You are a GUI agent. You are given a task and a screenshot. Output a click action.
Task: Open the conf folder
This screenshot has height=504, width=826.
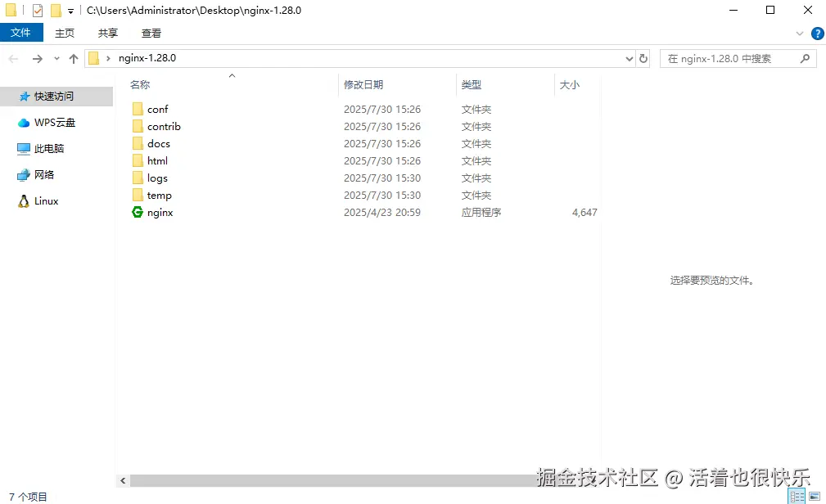157,109
